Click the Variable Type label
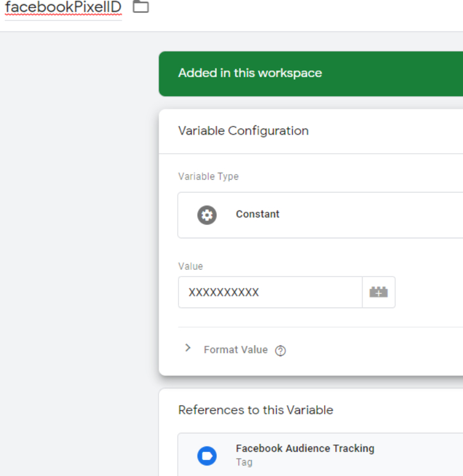This screenshot has width=463, height=476. click(x=208, y=177)
